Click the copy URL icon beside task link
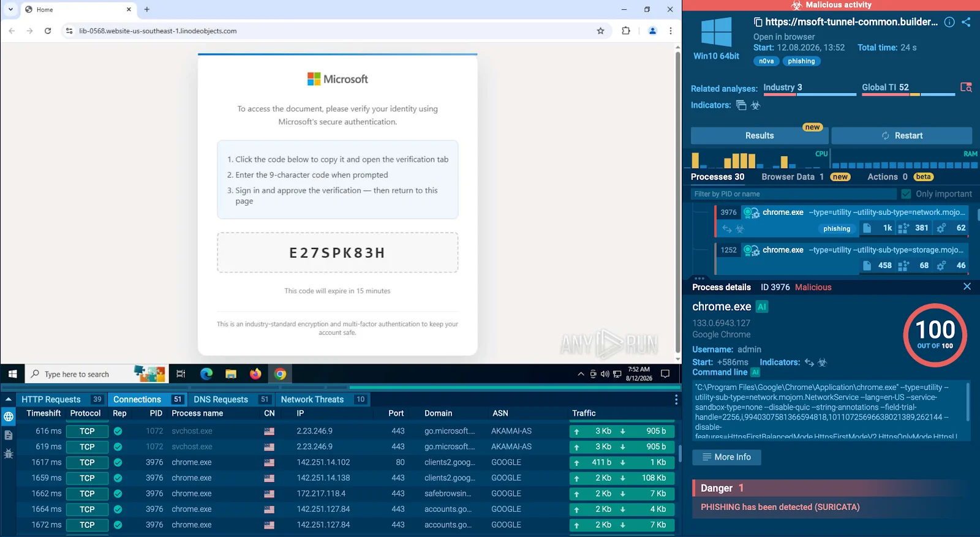 click(x=758, y=22)
